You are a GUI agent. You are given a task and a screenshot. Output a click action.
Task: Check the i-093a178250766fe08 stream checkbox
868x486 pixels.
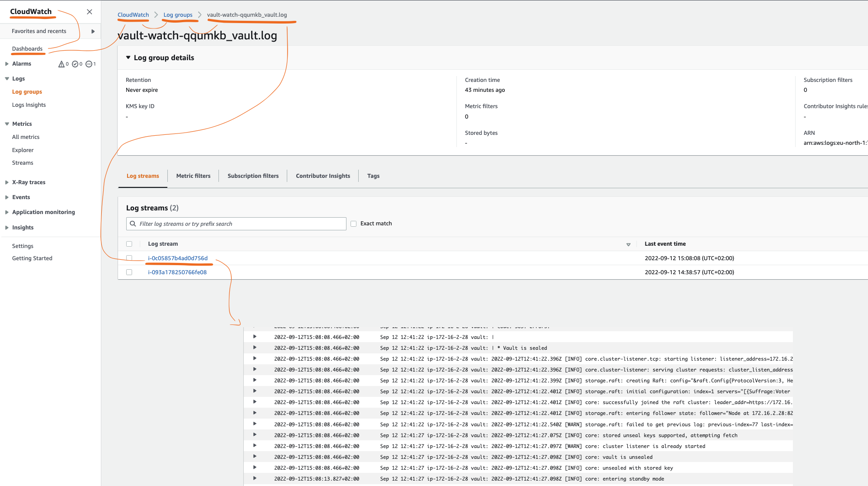129,272
